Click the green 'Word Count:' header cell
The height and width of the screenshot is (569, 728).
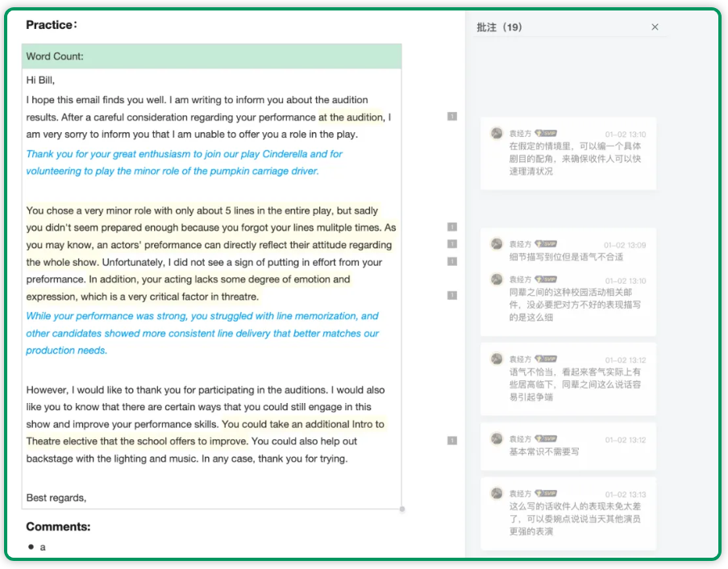211,56
